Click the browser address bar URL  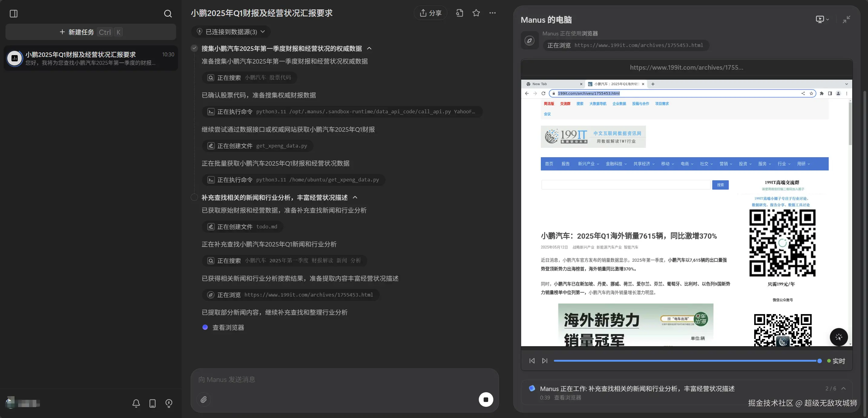(x=588, y=94)
